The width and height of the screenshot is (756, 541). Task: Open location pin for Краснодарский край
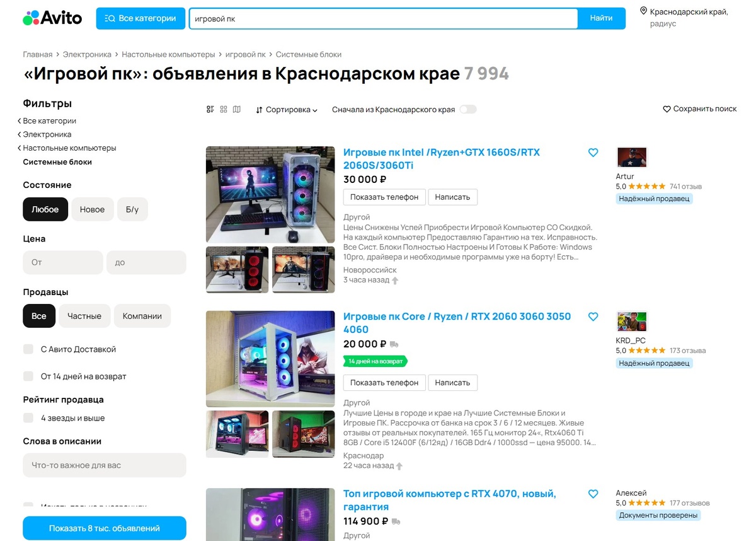[x=643, y=11]
